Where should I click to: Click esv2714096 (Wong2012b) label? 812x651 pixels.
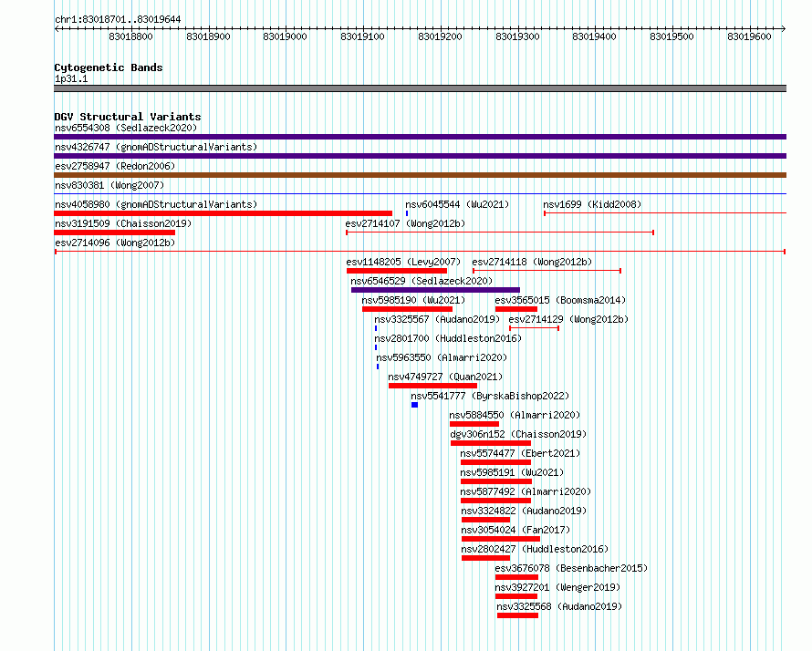115,243
